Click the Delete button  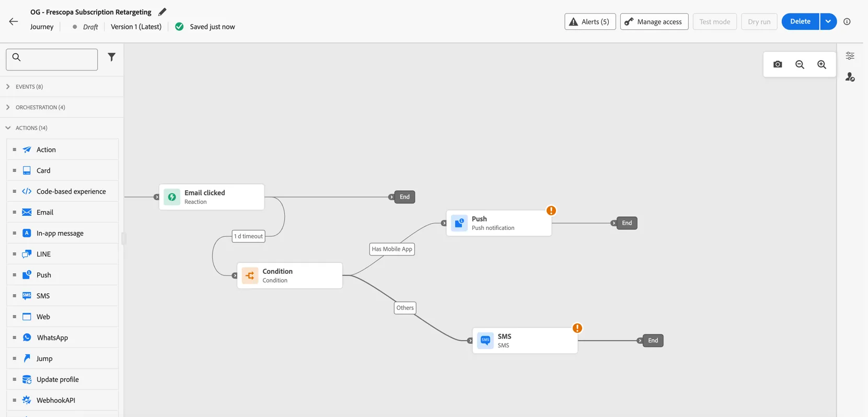800,21
